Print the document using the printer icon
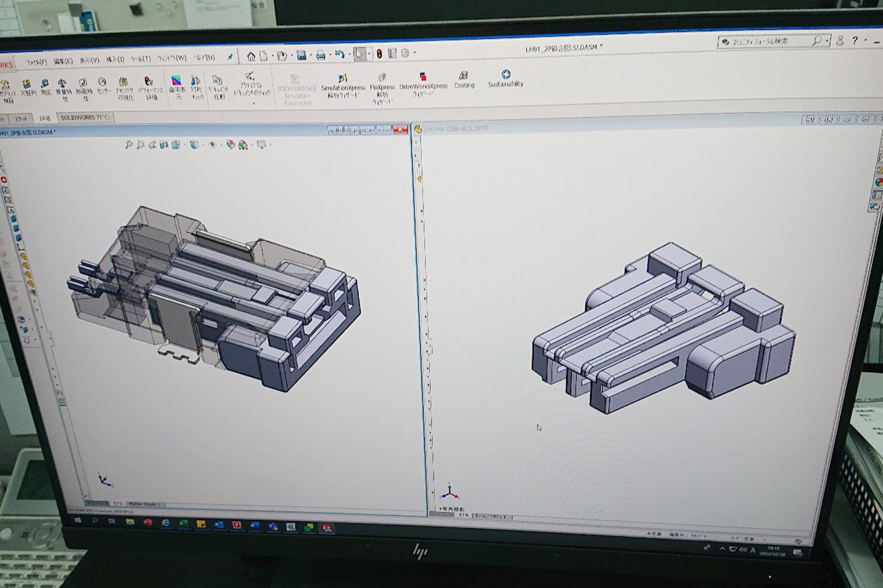This screenshot has width=883, height=588. [x=321, y=55]
